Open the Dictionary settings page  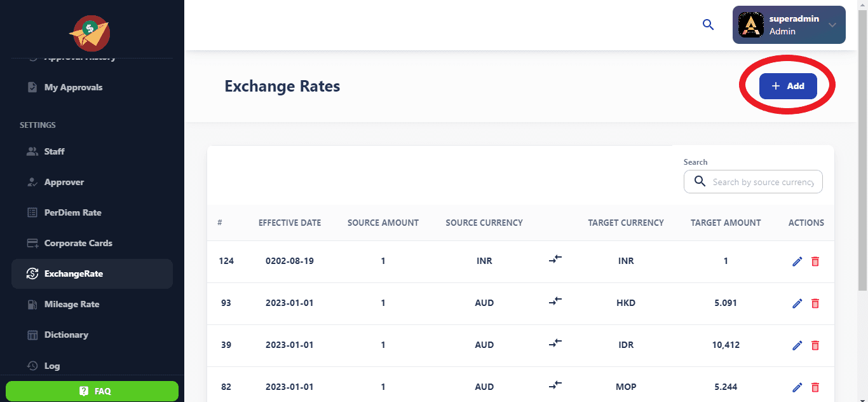66,335
